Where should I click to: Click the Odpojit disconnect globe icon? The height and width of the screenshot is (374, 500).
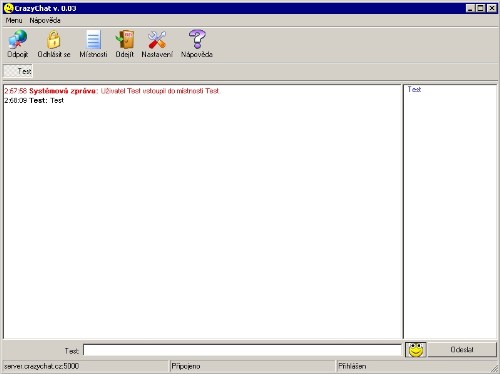(18, 39)
